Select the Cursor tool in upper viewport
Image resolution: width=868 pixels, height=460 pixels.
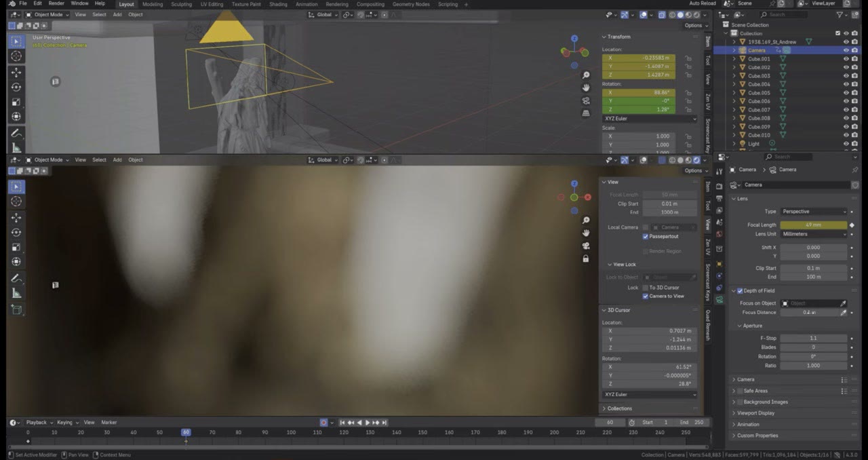16,56
